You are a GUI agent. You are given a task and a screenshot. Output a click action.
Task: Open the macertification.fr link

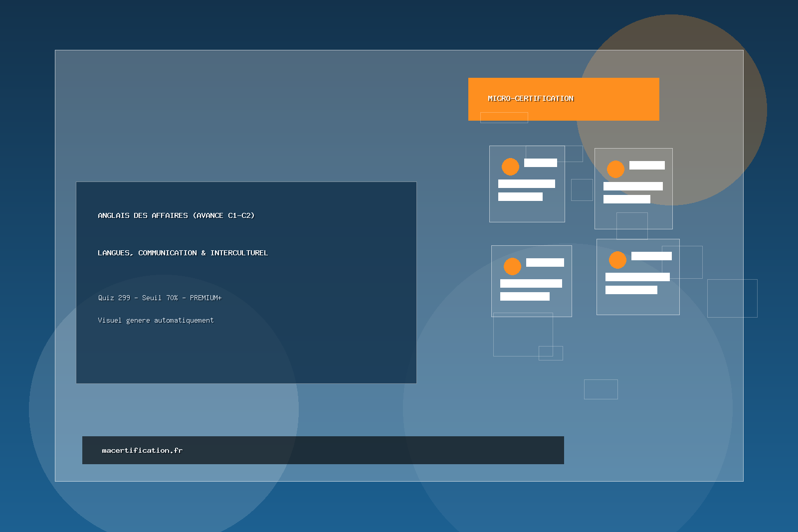tap(142, 450)
